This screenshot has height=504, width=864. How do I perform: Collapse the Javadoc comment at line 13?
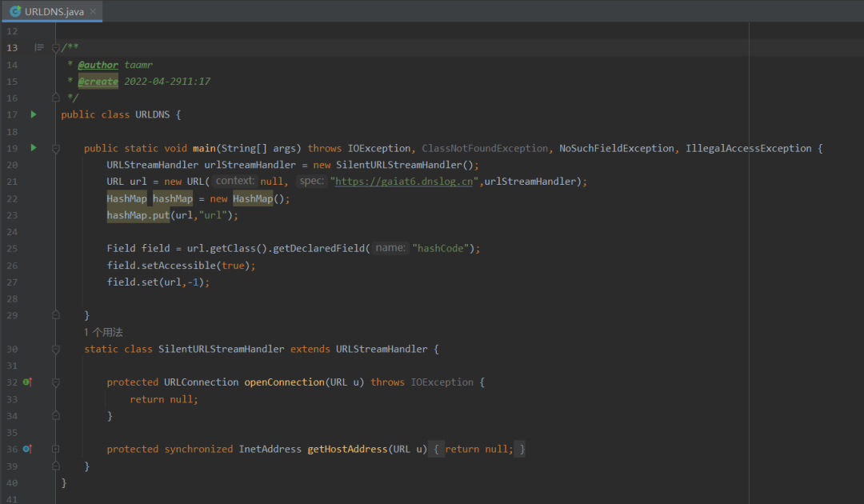56,48
